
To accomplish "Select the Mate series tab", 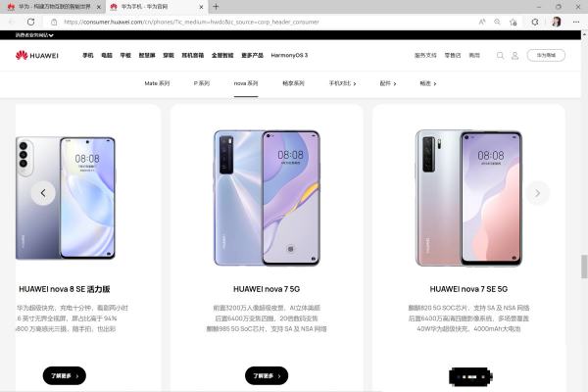I will click(157, 83).
